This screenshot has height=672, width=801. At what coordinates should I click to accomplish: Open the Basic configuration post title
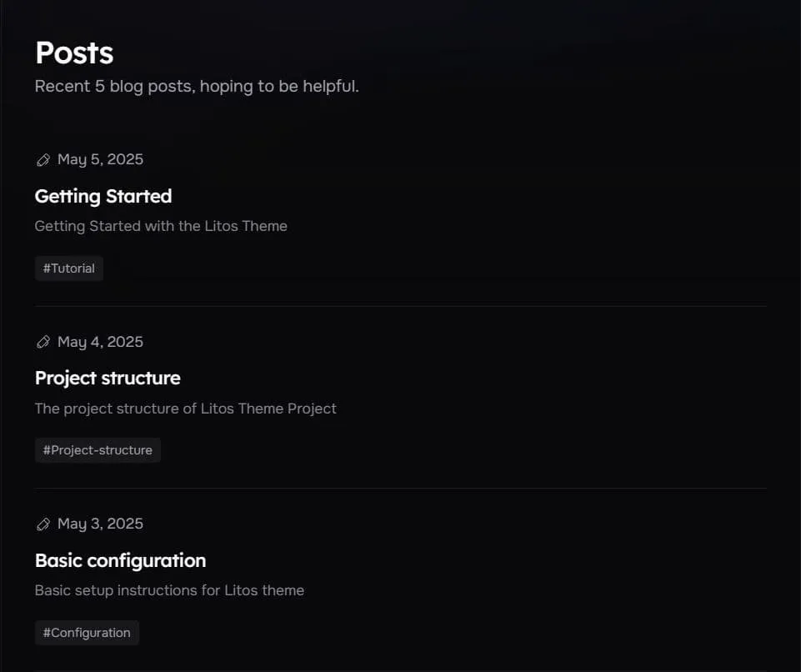(120, 560)
